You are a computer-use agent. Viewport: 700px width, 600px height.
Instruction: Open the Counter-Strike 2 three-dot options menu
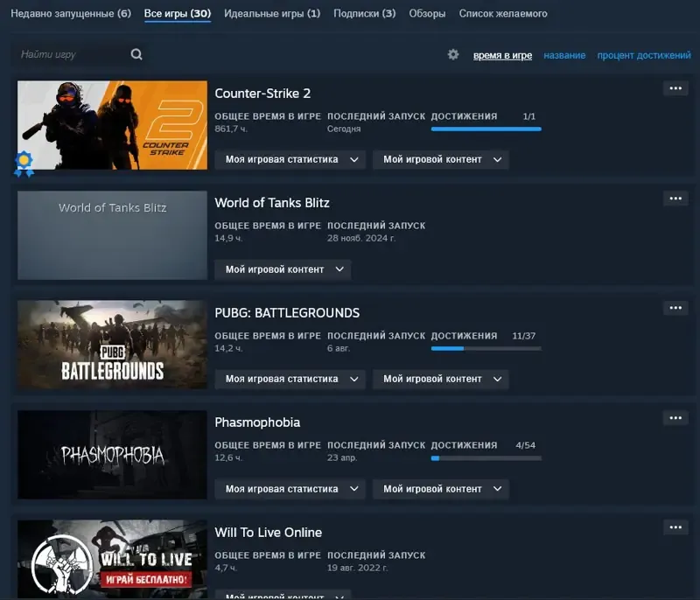(675, 88)
